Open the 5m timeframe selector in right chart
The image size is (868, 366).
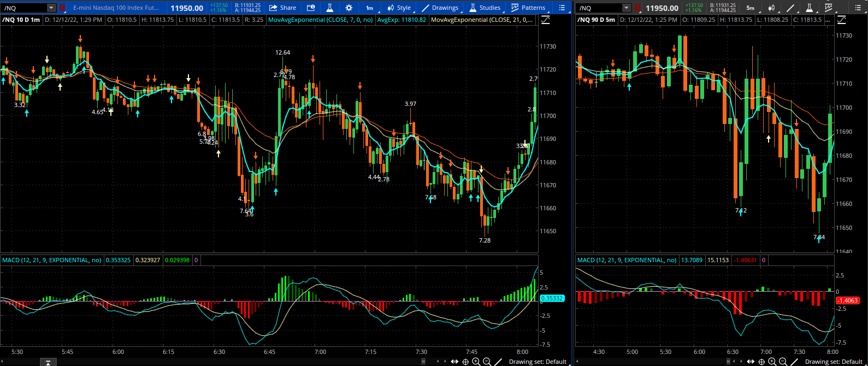coord(751,8)
